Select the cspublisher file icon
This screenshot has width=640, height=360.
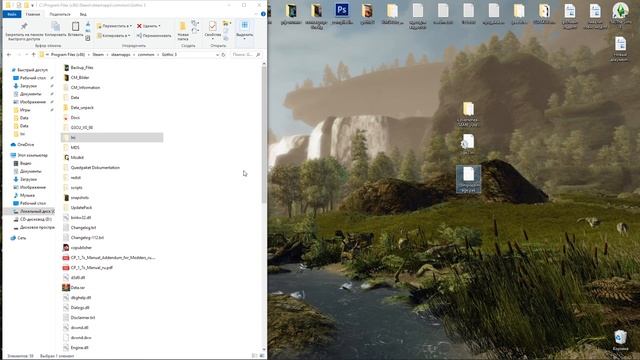tap(66, 248)
